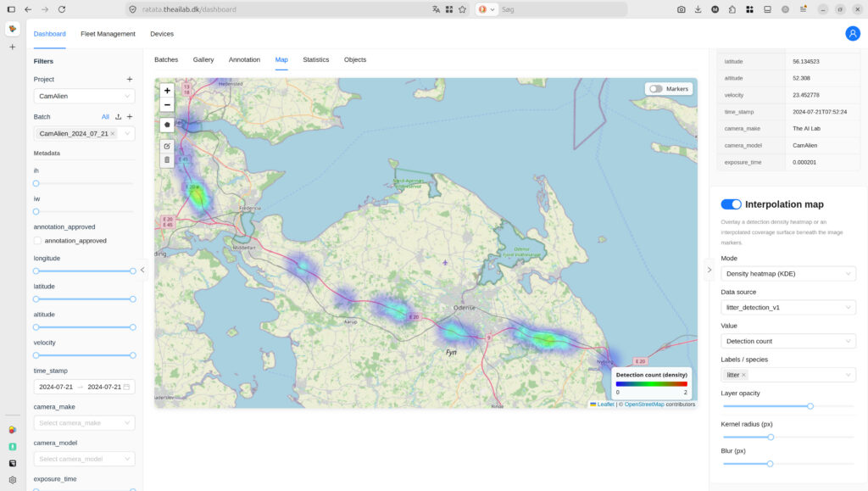The image size is (868, 491).
Task: Click the Layer opacity slider handle
Action: (x=810, y=406)
